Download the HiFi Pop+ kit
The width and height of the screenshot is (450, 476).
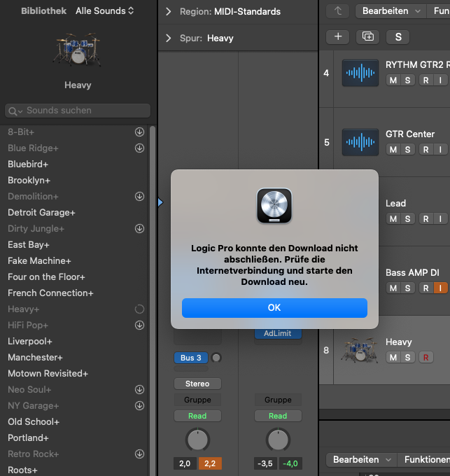click(x=139, y=325)
